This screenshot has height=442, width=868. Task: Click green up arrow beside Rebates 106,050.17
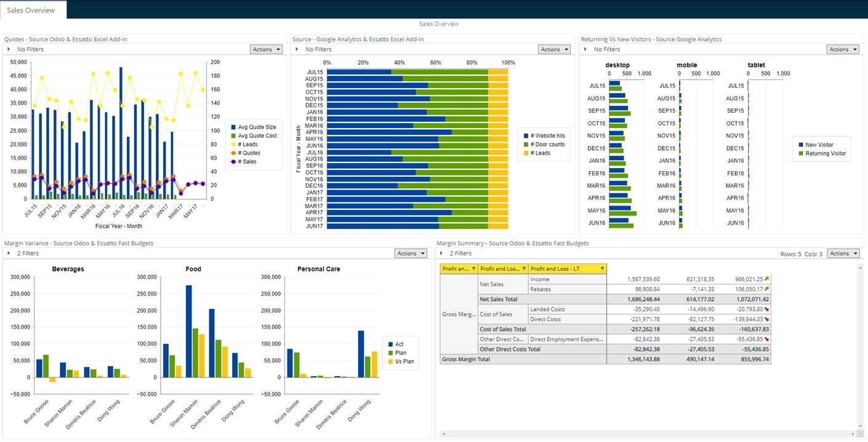tap(767, 289)
